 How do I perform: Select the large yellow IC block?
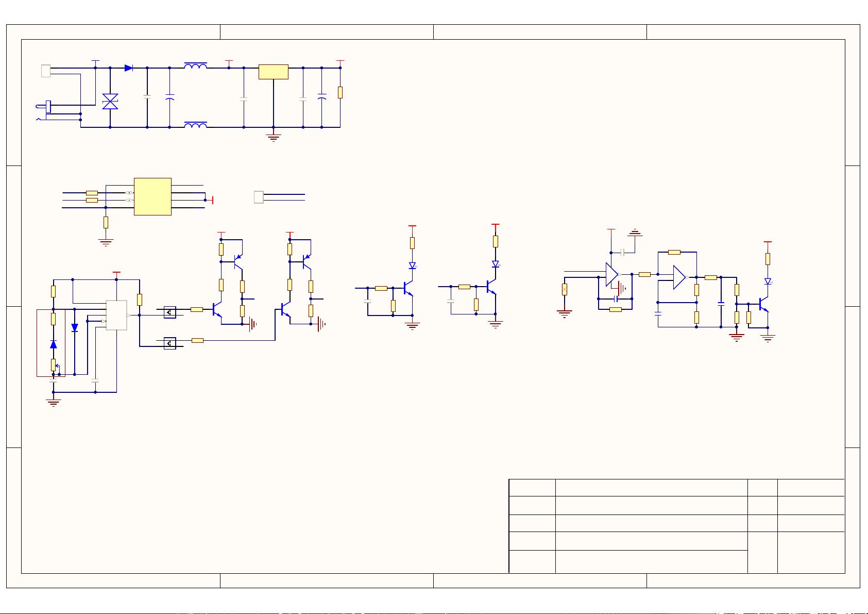point(152,196)
